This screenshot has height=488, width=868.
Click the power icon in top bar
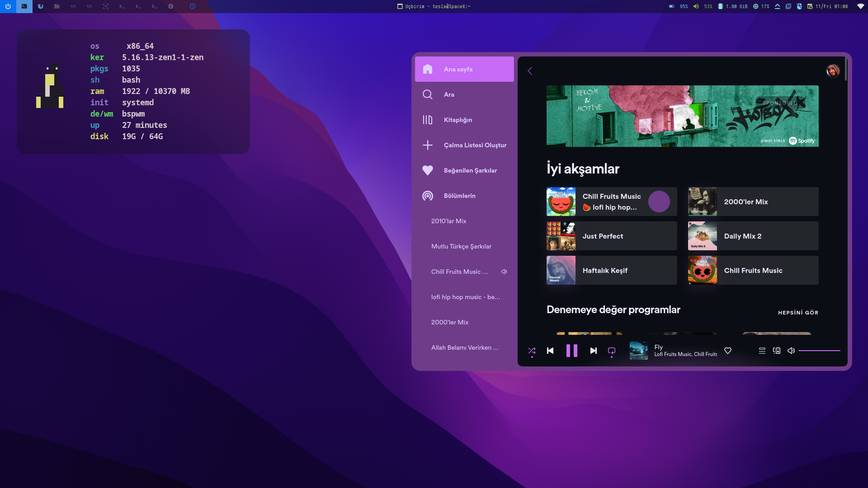tap(8, 6)
